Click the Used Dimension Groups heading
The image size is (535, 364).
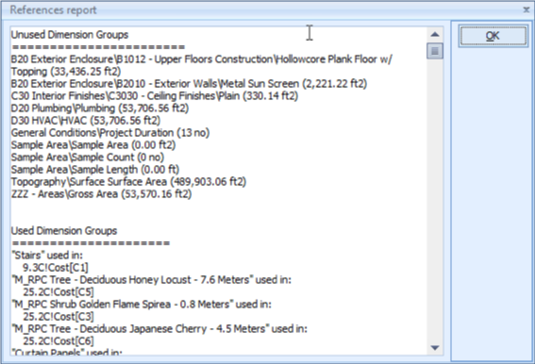coord(64,231)
